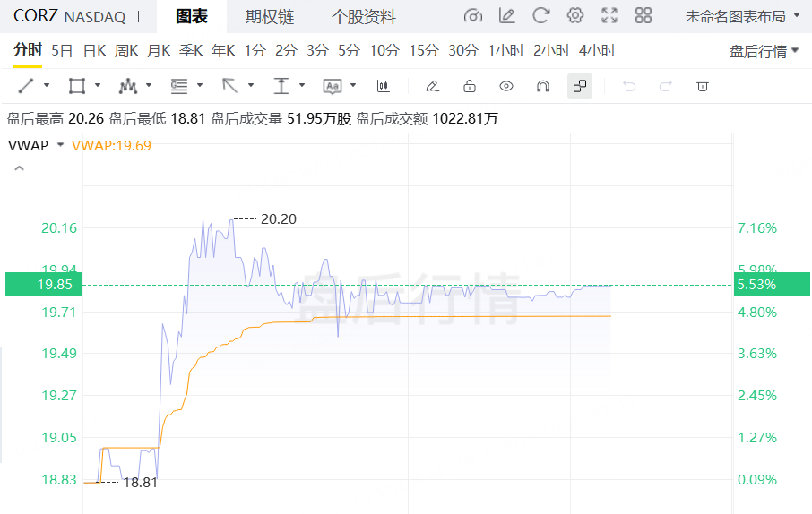Click the 19.85 current price tag
Viewport: 812px width, 514px height.
tap(44, 284)
